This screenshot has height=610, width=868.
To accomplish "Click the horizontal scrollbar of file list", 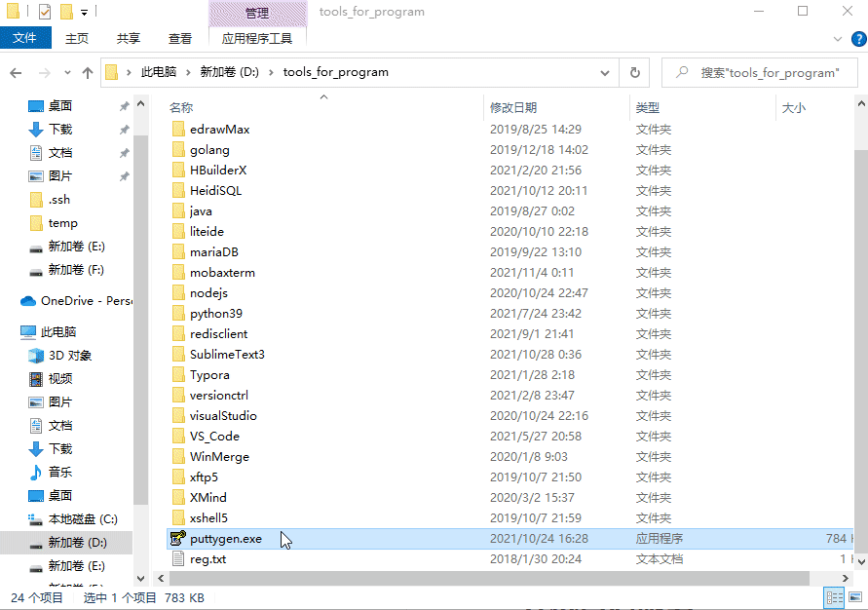I will pos(489,578).
